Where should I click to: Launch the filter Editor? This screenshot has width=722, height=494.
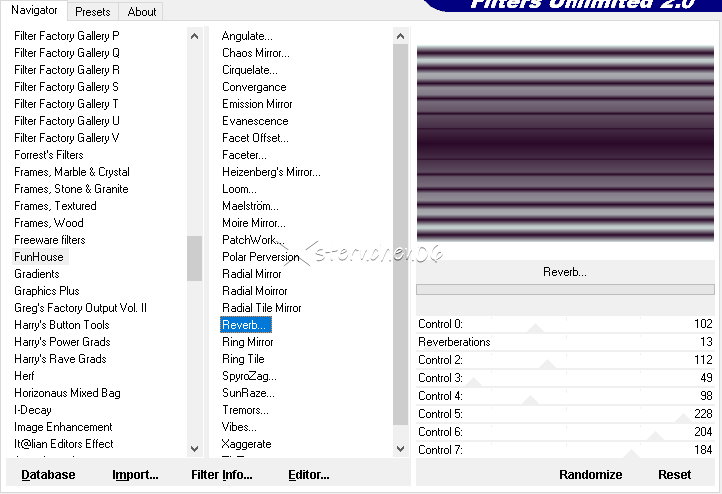tap(309, 475)
